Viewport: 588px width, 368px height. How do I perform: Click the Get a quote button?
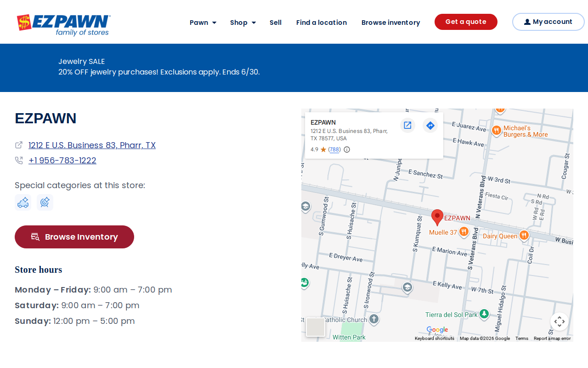(466, 22)
